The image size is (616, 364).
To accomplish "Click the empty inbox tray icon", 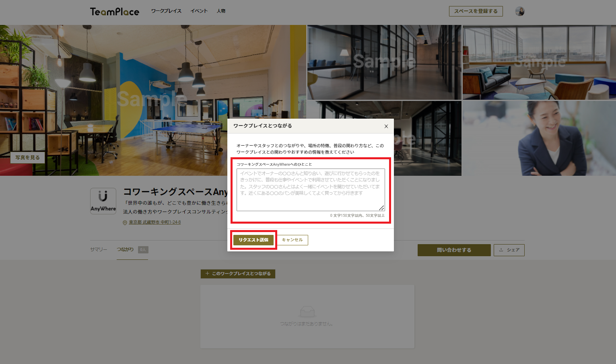I will pos(307,311).
